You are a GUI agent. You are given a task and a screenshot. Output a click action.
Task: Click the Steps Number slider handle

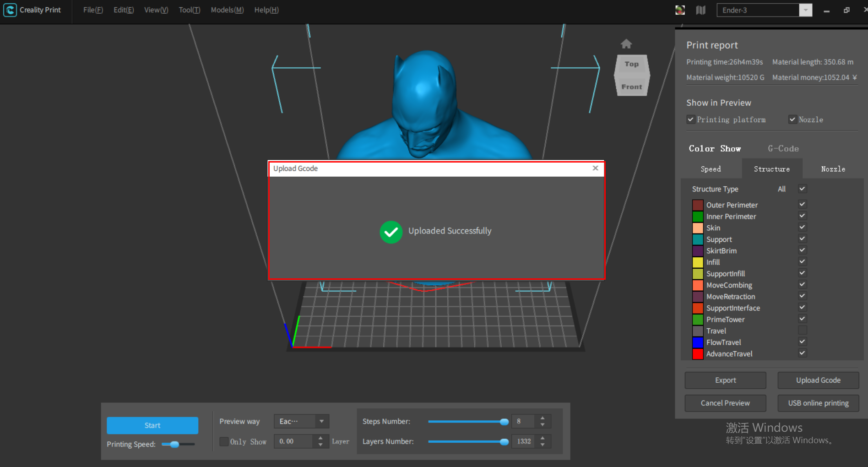(504, 422)
